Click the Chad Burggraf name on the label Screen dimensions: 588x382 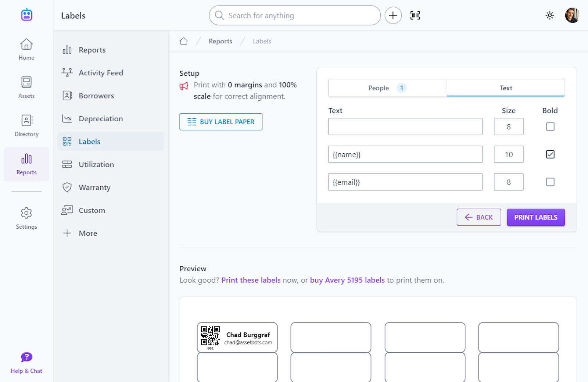tap(248, 335)
